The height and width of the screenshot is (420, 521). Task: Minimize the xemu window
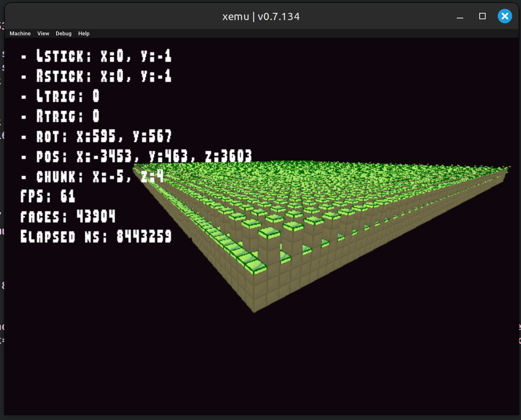pos(460,16)
